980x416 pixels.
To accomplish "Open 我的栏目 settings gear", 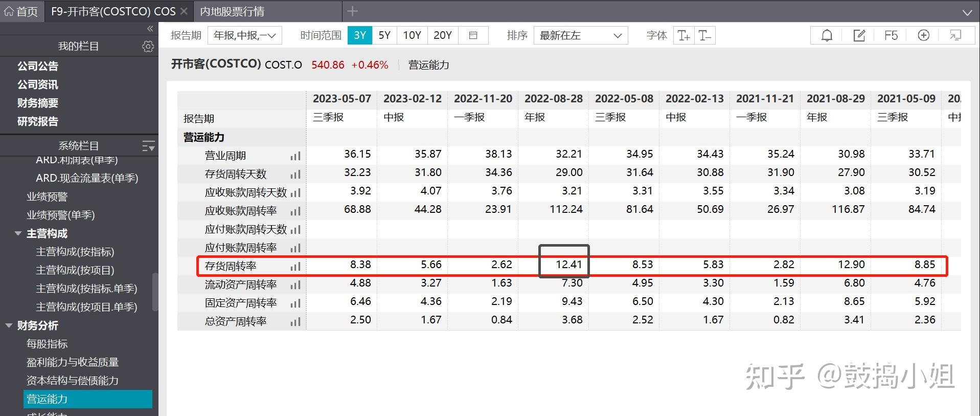I will point(148,47).
